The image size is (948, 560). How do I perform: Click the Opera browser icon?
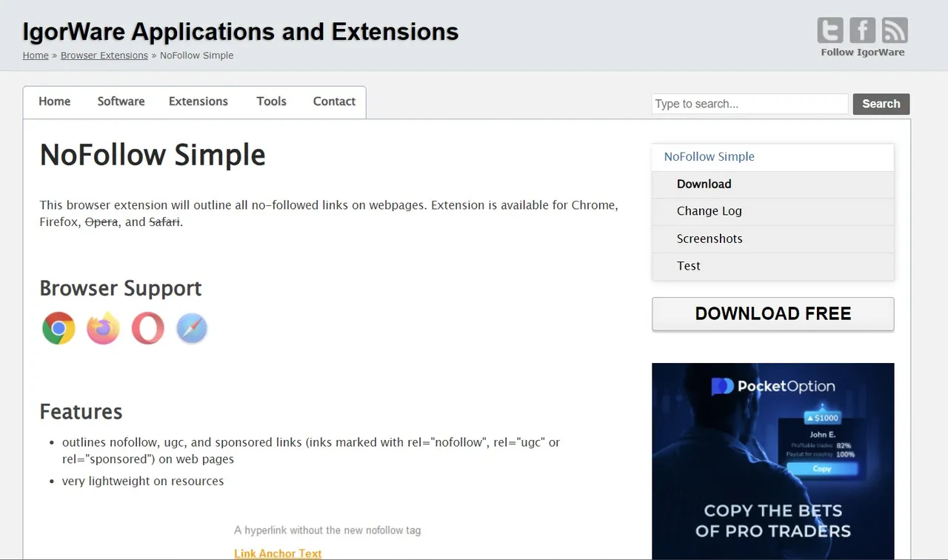pos(147,328)
